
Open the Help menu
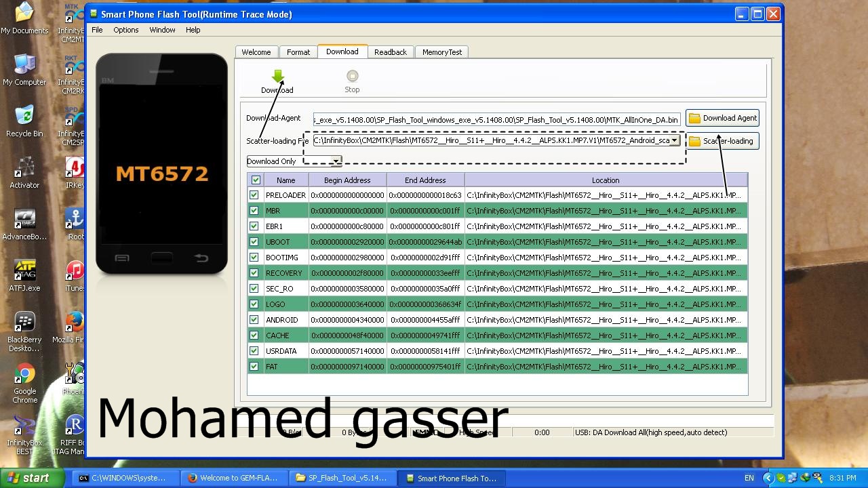coord(193,30)
